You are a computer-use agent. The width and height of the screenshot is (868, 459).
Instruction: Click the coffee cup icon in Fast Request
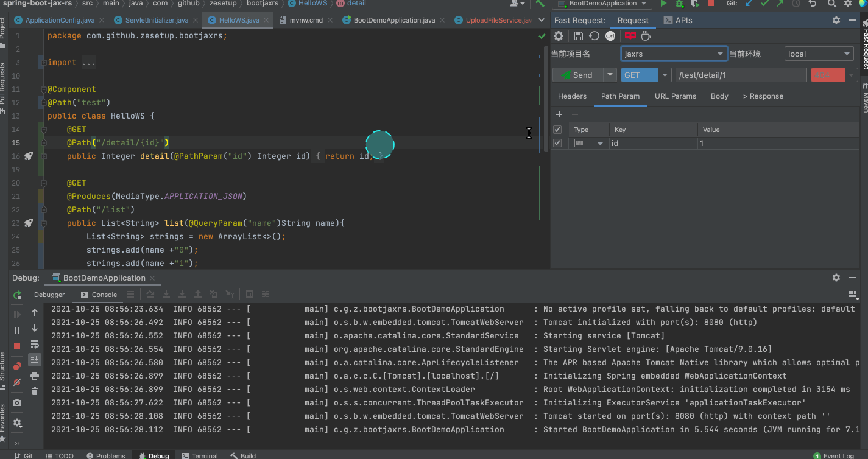646,37
